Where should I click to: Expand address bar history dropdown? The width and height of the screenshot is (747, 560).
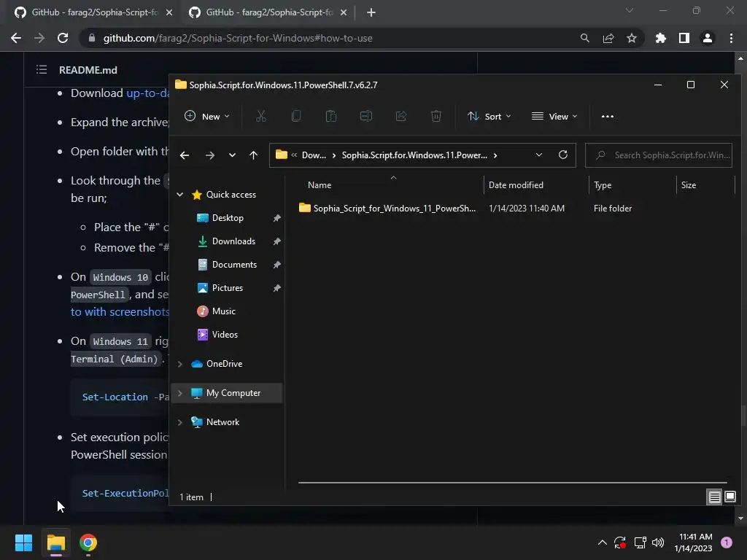(x=539, y=155)
